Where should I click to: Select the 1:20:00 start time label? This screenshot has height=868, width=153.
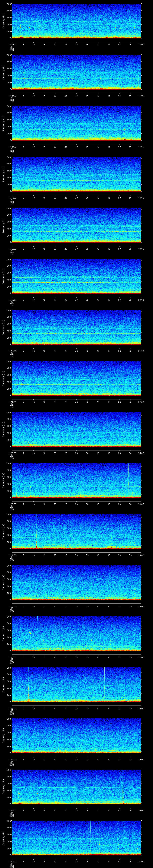(12, 351)
